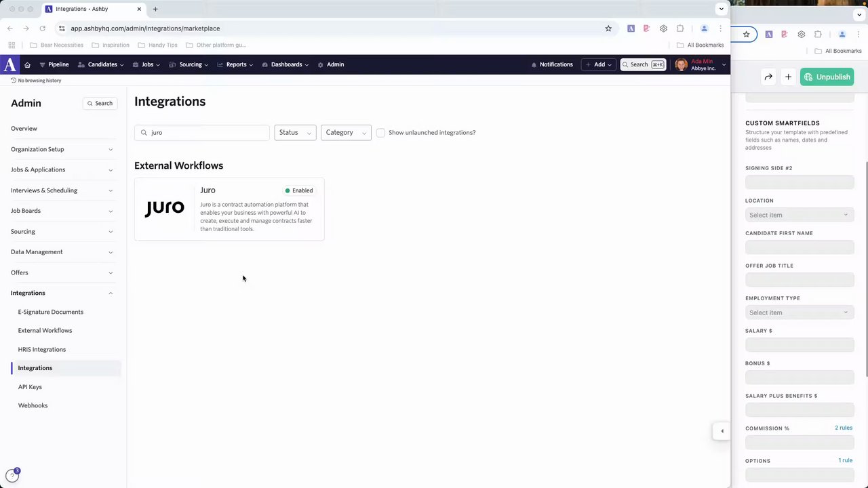Open the Candidates menu

click(101, 64)
